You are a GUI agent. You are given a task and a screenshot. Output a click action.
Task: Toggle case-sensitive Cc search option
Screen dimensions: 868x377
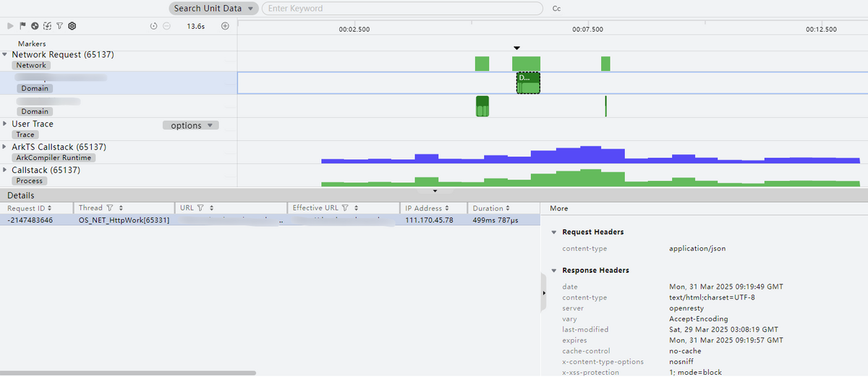[556, 9]
